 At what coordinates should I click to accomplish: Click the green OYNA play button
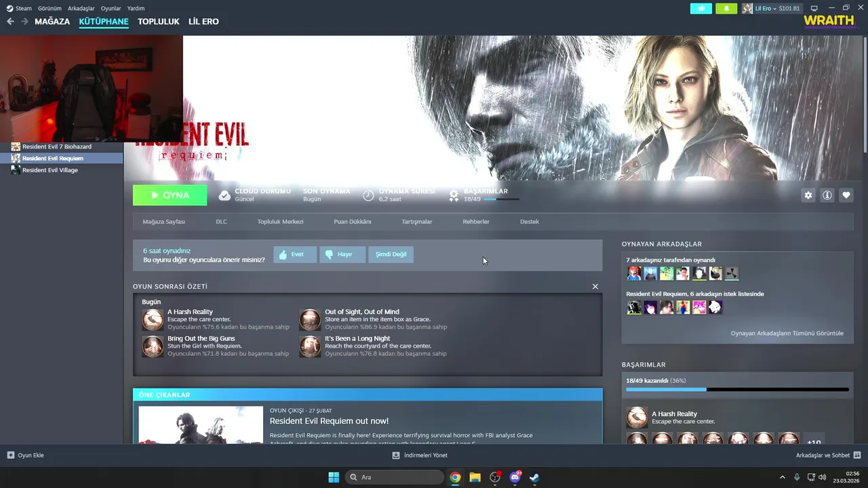click(170, 195)
